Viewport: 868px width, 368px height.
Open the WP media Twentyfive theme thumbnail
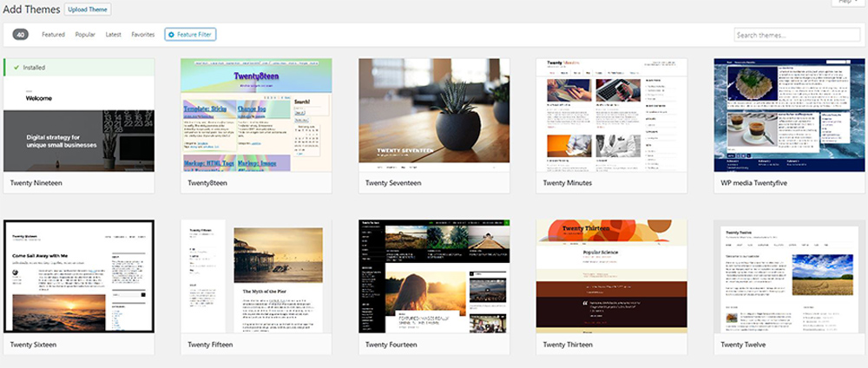(x=789, y=115)
